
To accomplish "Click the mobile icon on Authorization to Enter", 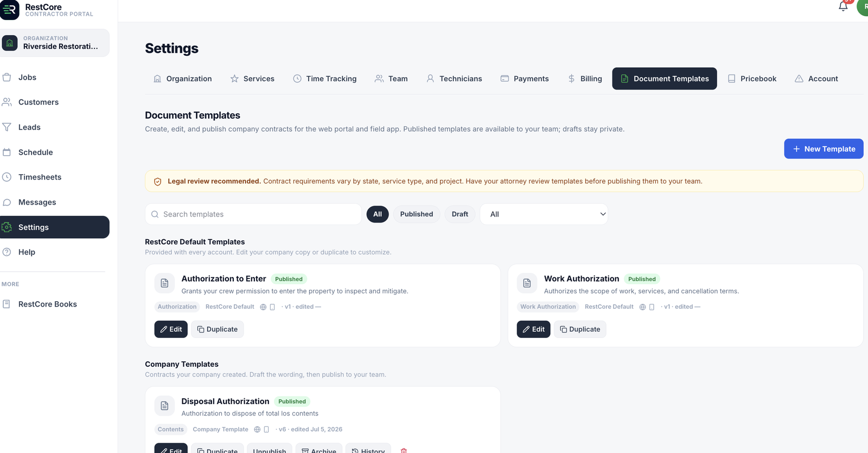I will [x=272, y=307].
